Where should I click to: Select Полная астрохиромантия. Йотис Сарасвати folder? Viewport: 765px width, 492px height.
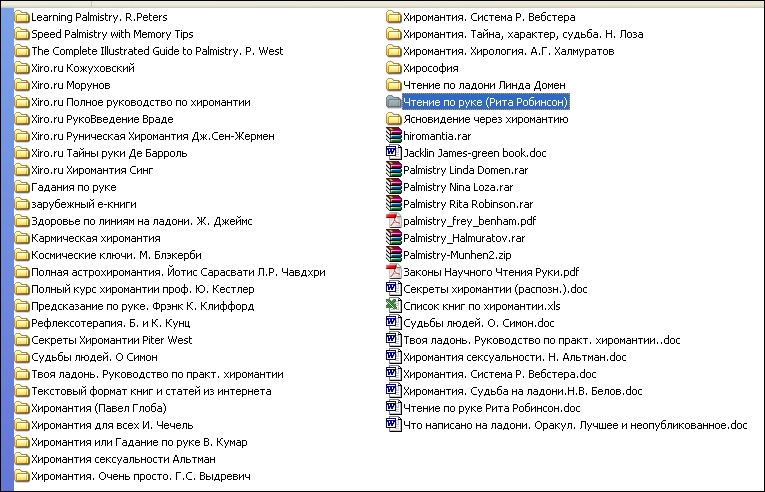pyautogui.click(x=179, y=272)
